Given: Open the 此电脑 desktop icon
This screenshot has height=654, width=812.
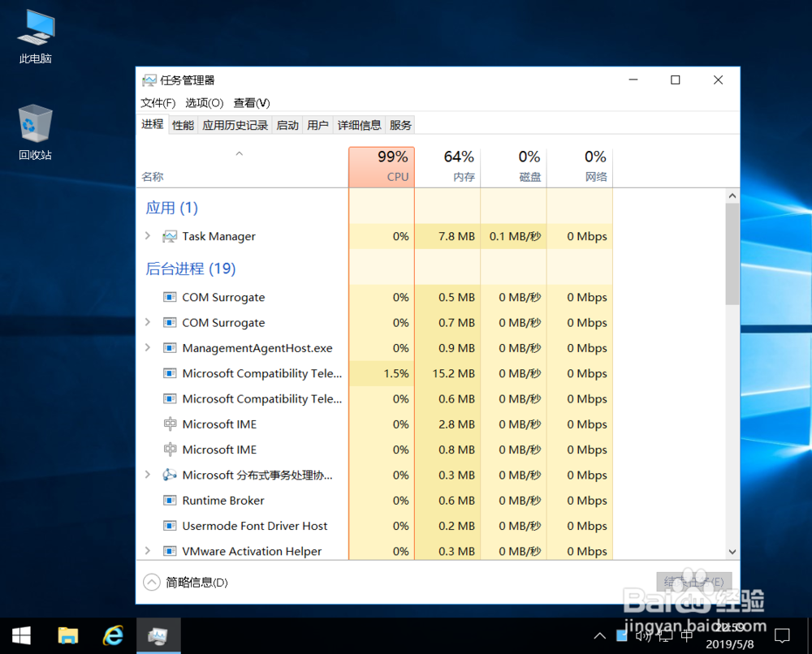Looking at the screenshot, I should 35,37.
